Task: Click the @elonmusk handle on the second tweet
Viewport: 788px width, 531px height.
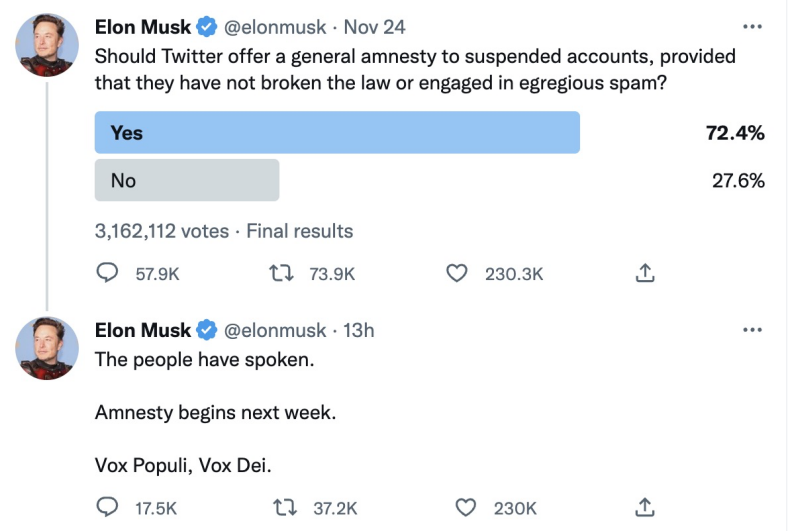Action: click(273, 330)
